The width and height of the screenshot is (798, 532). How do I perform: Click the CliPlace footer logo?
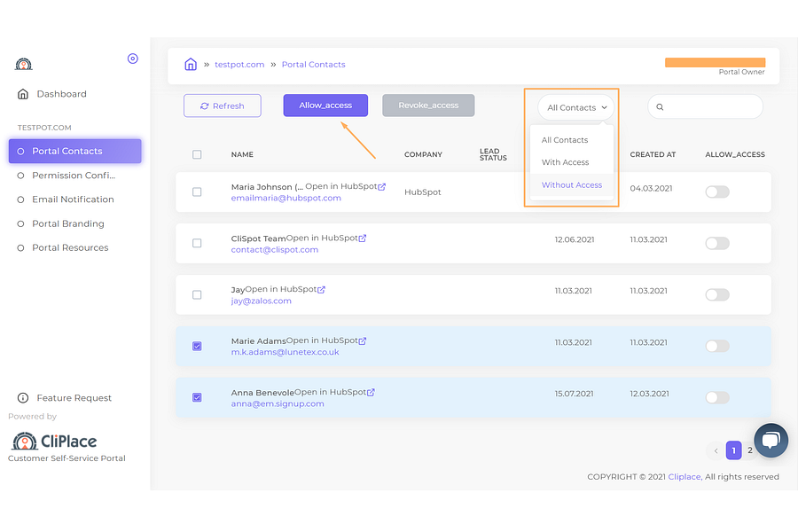pyautogui.click(x=54, y=441)
